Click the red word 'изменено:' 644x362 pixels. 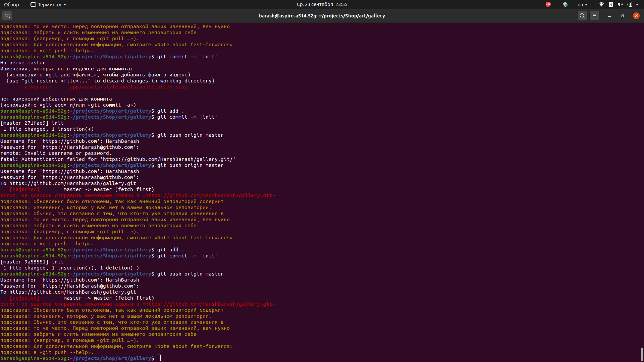pos(38,87)
